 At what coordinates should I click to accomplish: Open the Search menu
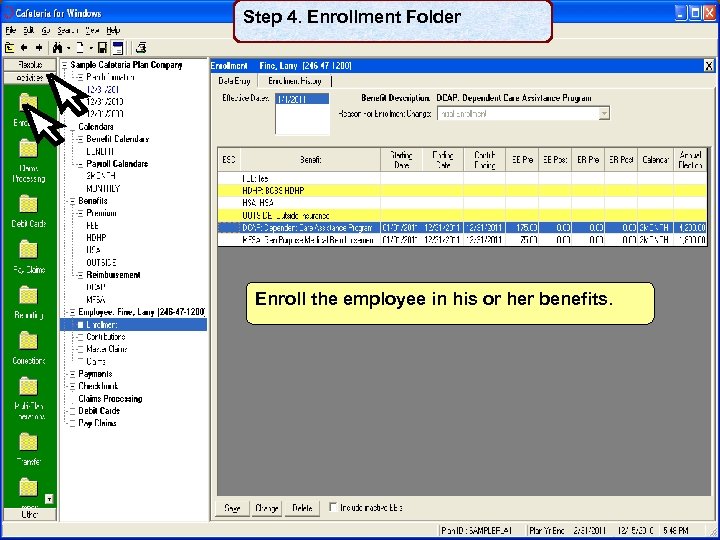68,31
